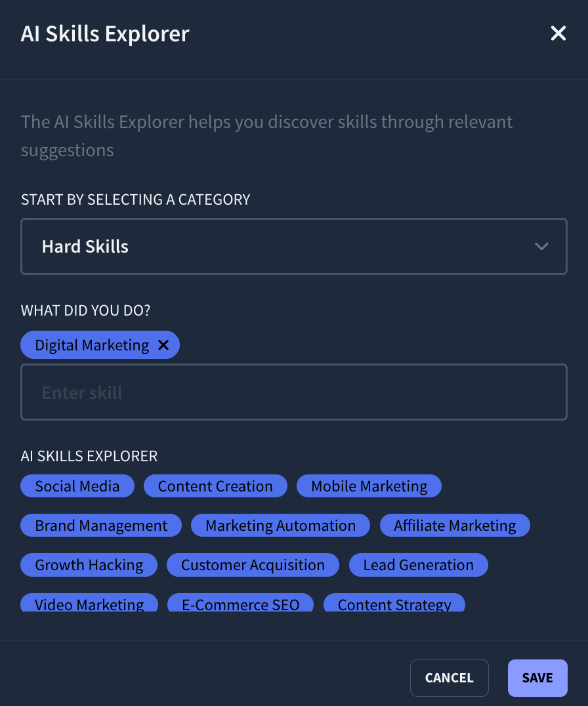The width and height of the screenshot is (588, 706).
Task: Click inside the Enter skill field
Action: tap(294, 392)
